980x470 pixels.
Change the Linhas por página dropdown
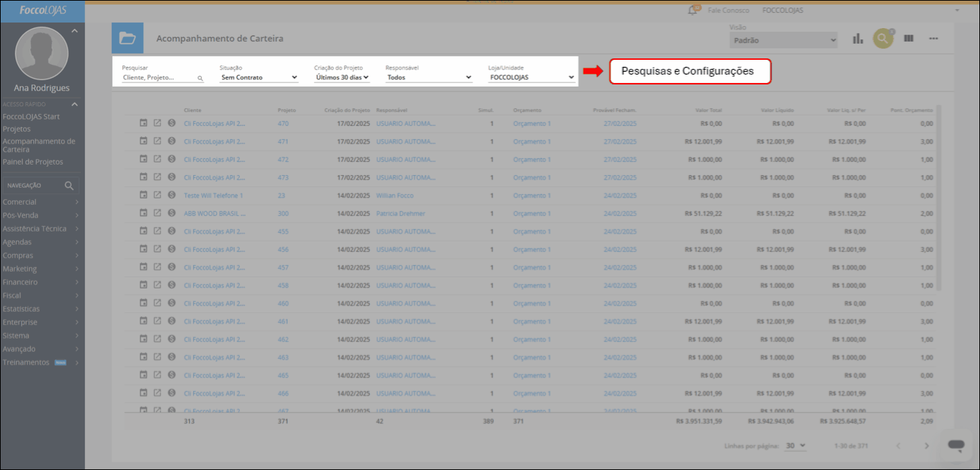pos(796,446)
